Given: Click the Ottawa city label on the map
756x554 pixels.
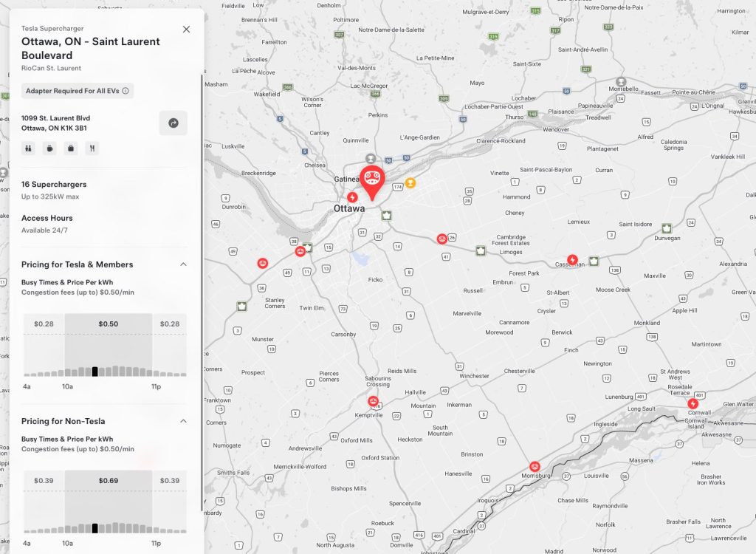Looking at the screenshot, I should click(x=349, y=208).
